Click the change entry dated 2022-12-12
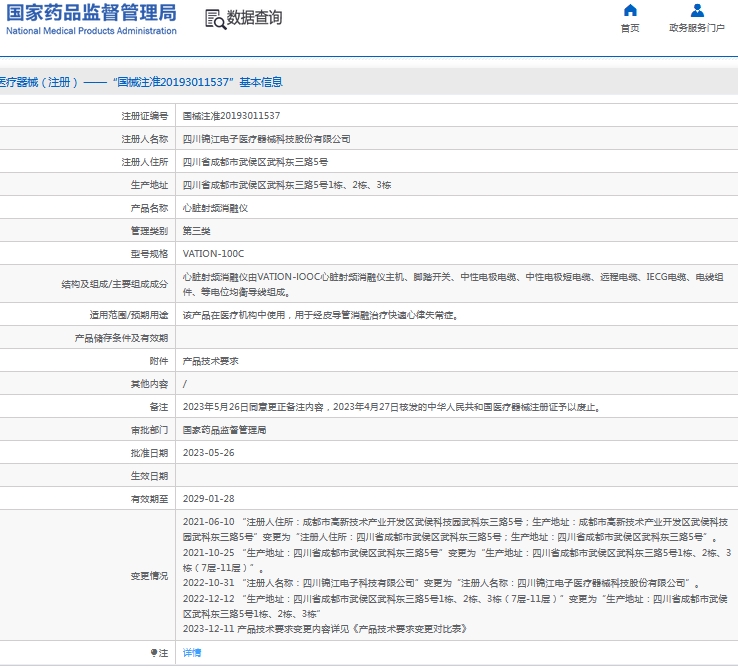The height and width of the screenshot is (670, 738). click(x=455, y=606)
